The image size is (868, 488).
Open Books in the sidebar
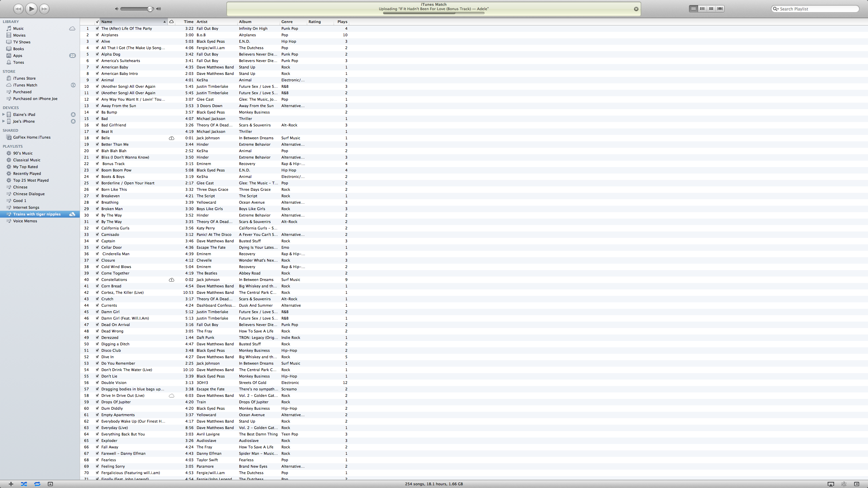(18, 49)
